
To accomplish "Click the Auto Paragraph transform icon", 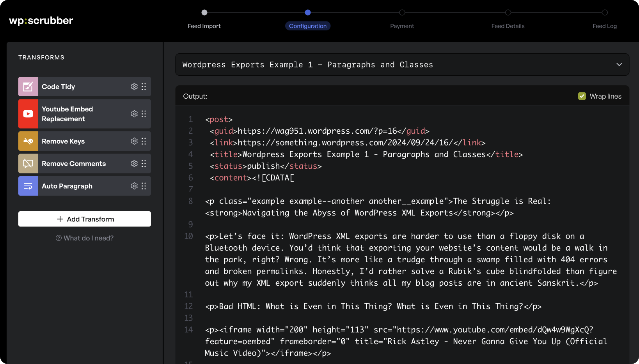I will [28, 186].
